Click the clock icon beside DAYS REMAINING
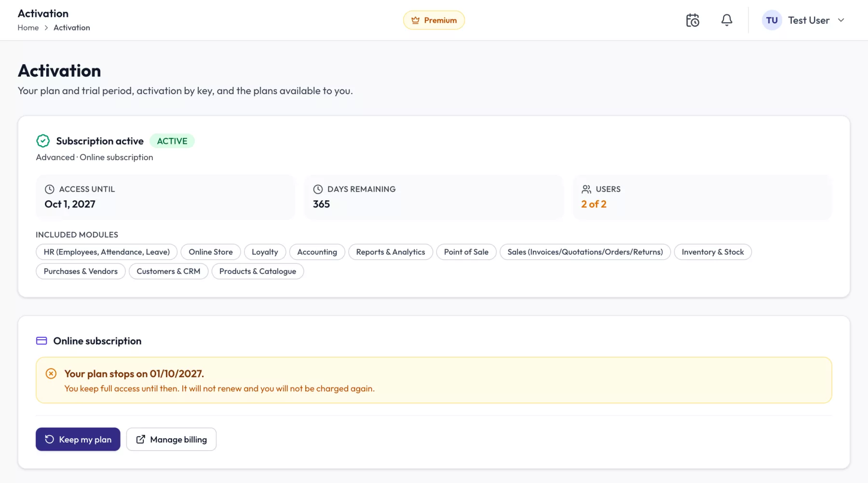The height and width of the screenshot is (483, 868). coord(318,189)
